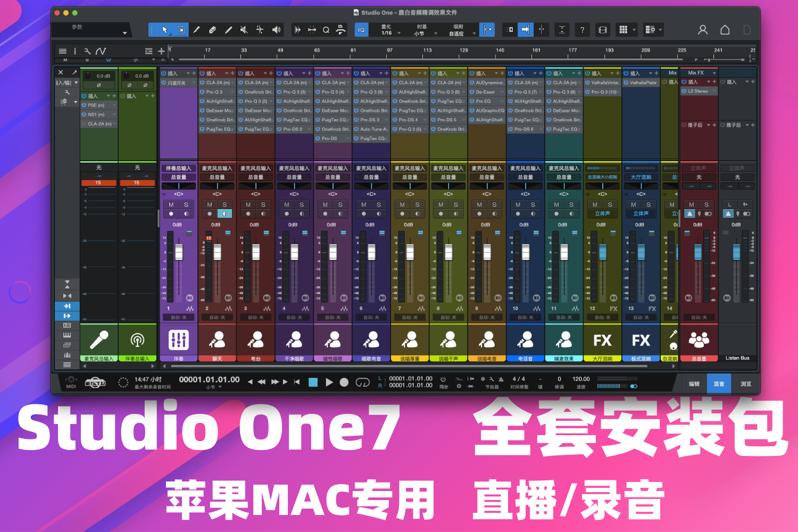Select the Split tool
Viewport: 798px width, 532px height.
coord(196,30)
